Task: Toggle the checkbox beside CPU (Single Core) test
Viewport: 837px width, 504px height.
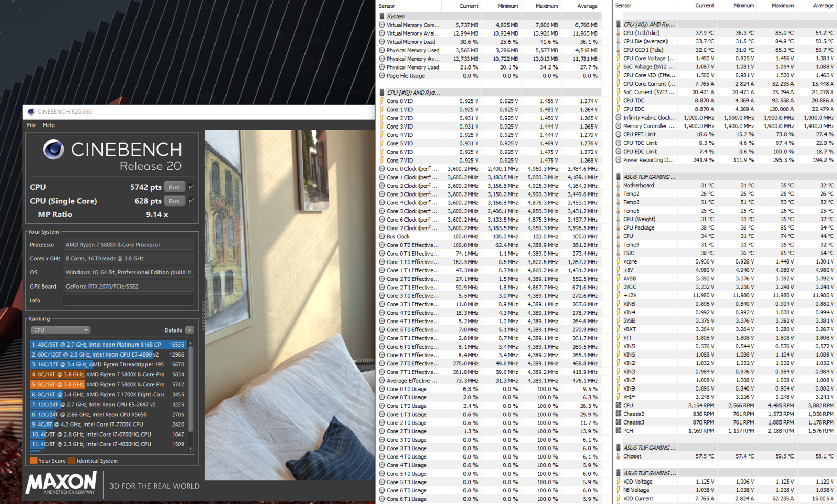Action: pyautogui.click(x=191, y=200)
